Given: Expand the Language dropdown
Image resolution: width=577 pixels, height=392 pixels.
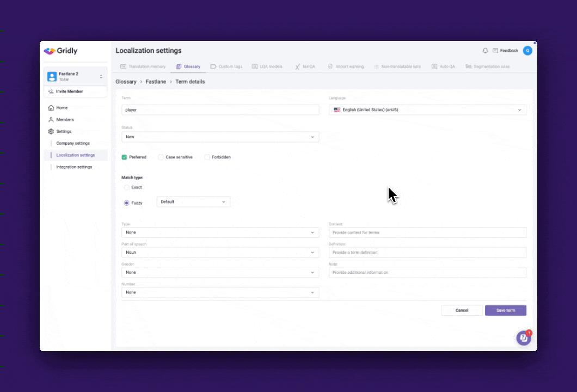Looking at the screenshot, I should tap(427, 110).
